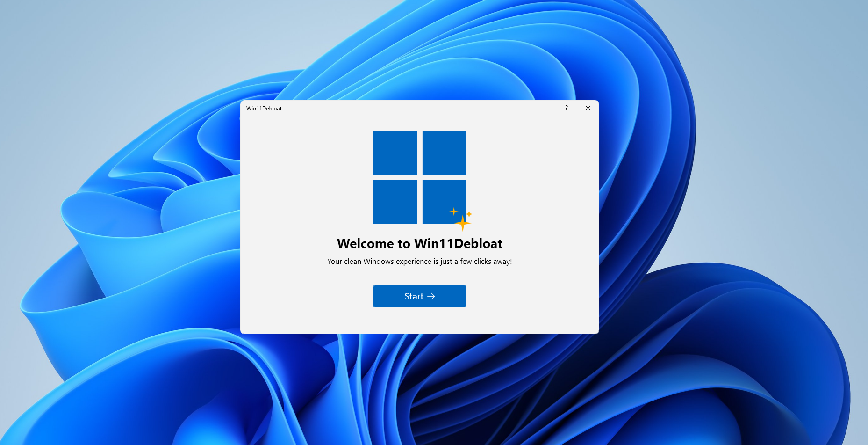868x445 pixels.
Task: Click the Win11Debloat title bar label
Action: click(263, 108)
